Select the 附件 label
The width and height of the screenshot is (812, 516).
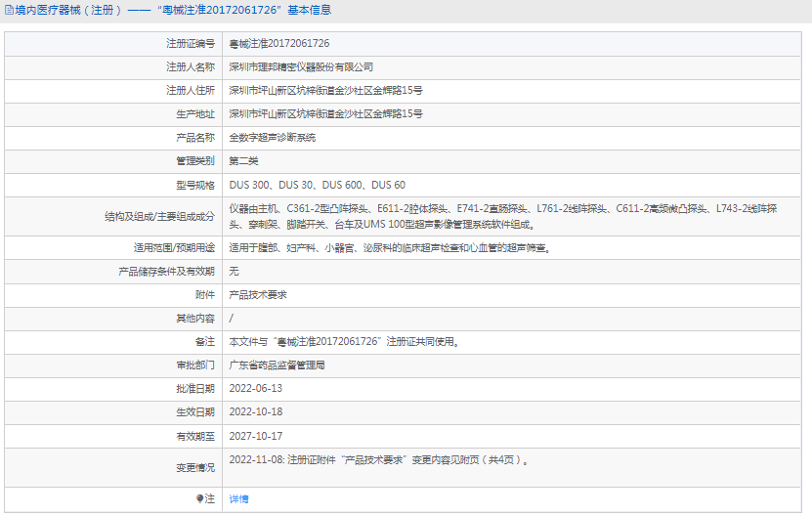[205, 295]
